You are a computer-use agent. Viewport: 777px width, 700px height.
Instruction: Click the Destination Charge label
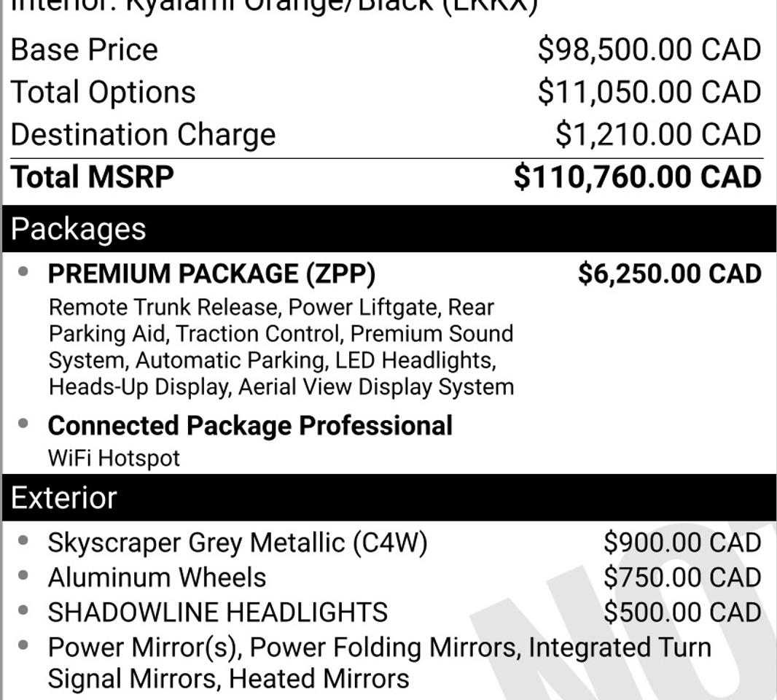[x=143, y=135]
